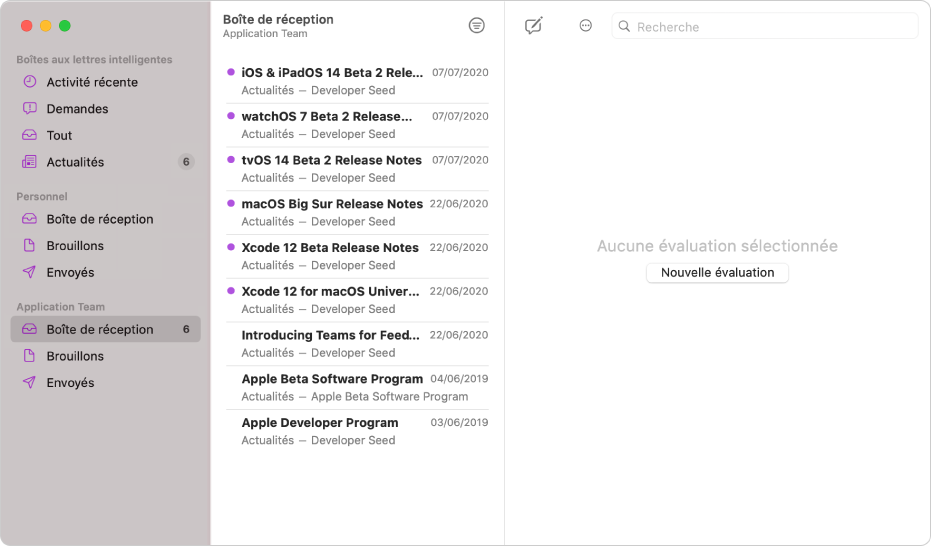
Task: Click the Application Team section header
Action: [61, 307]
